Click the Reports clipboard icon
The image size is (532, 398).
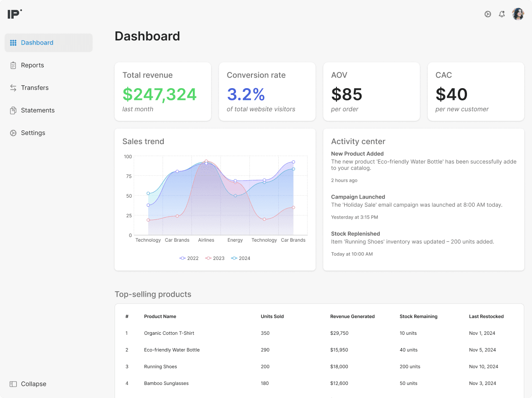(13, 65)
